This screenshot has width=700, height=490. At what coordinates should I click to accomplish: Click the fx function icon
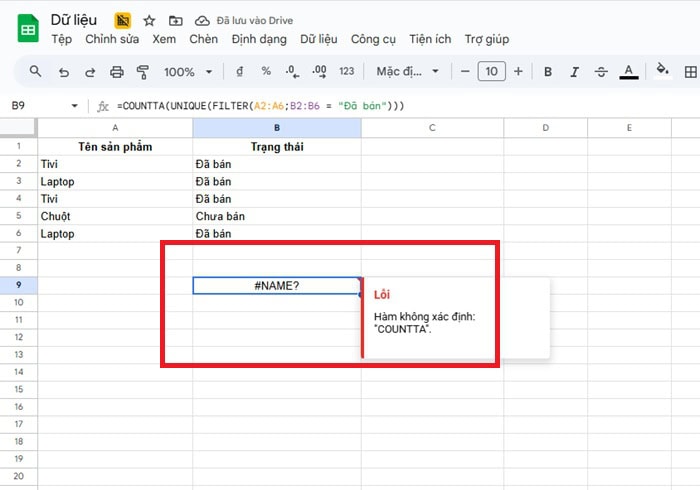coord(103,106)
